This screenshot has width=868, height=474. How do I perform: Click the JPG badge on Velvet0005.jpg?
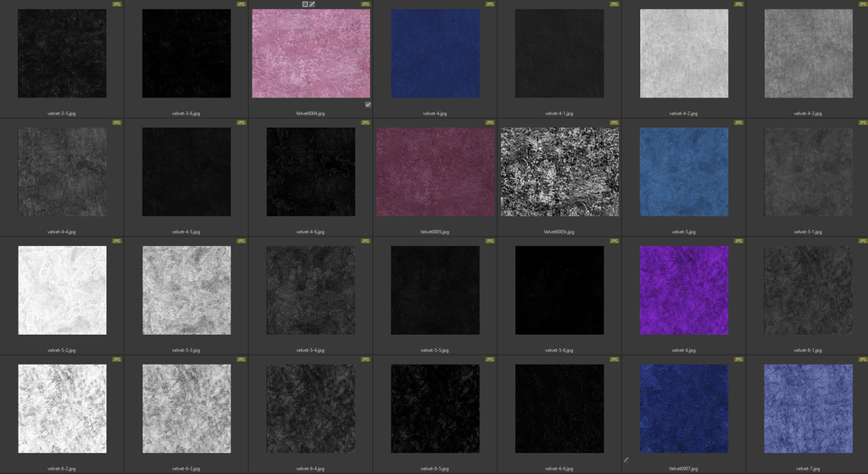(x=490, y=123)
